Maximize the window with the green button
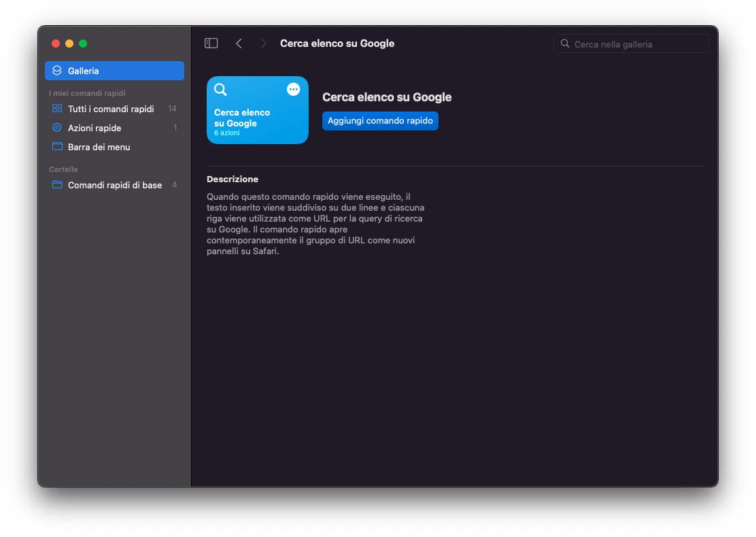The width and height of the screenshot is (756, 537). 83,44
